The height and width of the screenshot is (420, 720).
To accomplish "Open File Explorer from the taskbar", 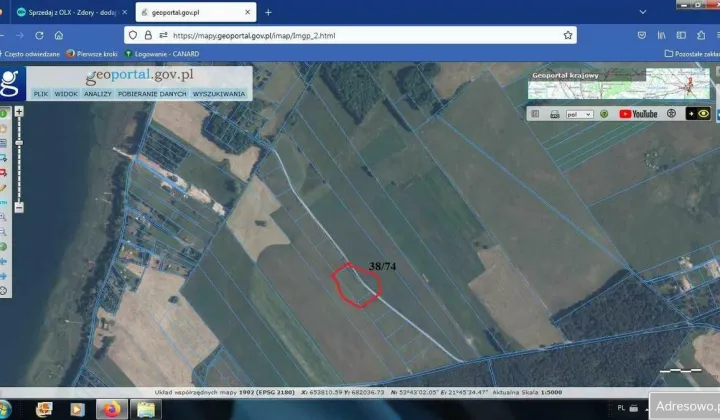I will coord(146,409).
